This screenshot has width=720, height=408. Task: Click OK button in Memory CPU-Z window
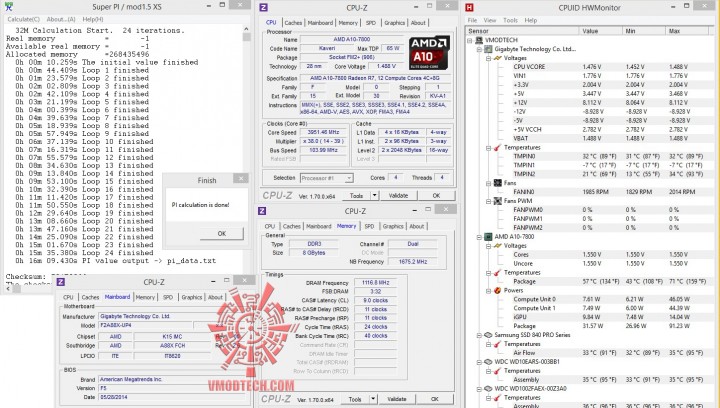435,399
